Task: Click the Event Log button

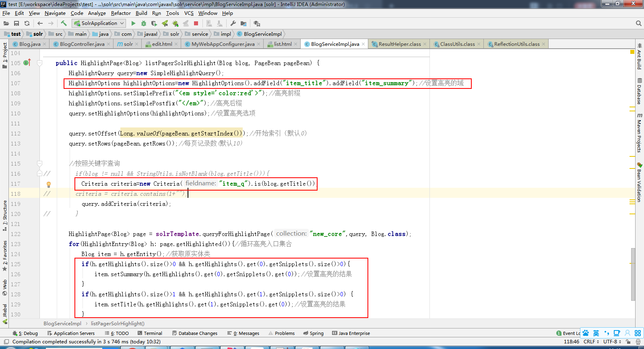Action: pos(568,333)
